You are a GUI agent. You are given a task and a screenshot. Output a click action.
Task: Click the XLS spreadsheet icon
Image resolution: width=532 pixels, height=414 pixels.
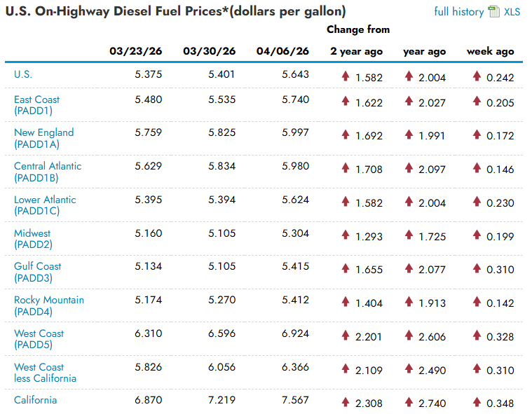click(494, 12)
